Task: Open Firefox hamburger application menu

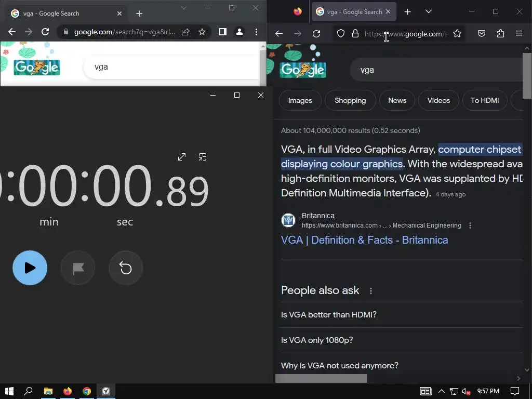Action: pos(519,34)
